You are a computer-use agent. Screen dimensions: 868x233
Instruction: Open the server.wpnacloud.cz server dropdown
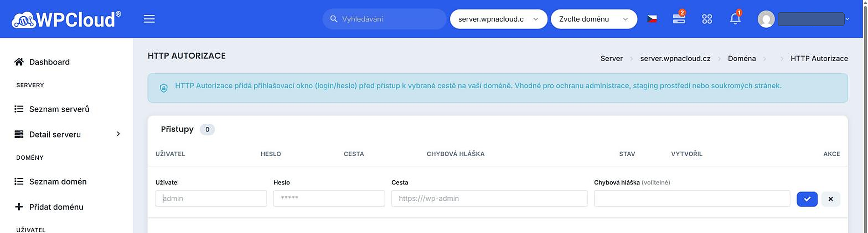click(x=498, y=19)
